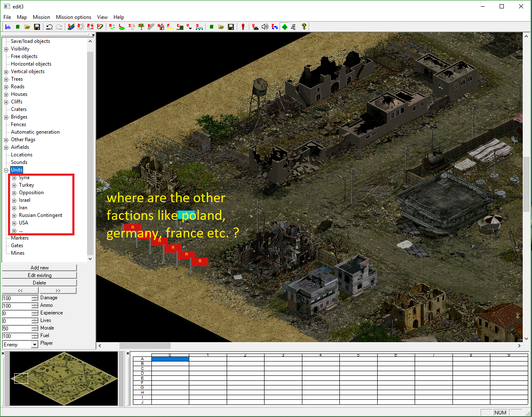This screenshot has height=417, width=532.
Task: Select the G ground terrain tool icon
Action: tap(71, 27)
